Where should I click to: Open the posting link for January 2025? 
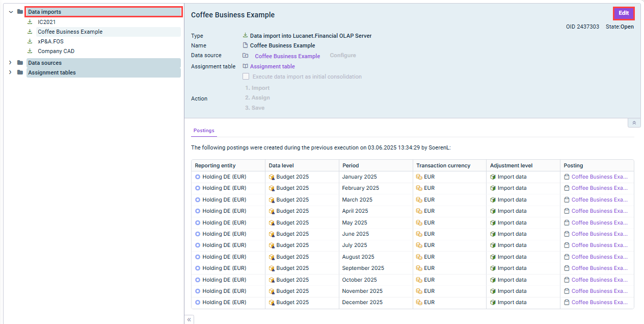(x=600, y=177)
